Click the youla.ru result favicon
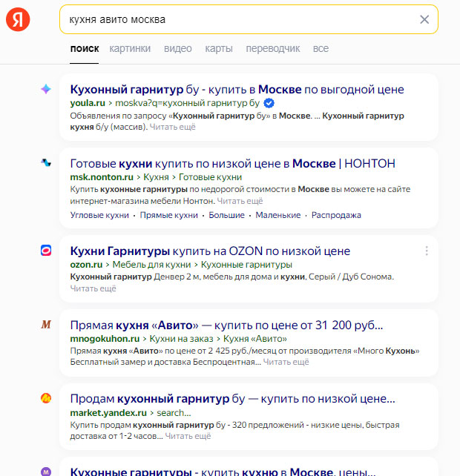 46,89
